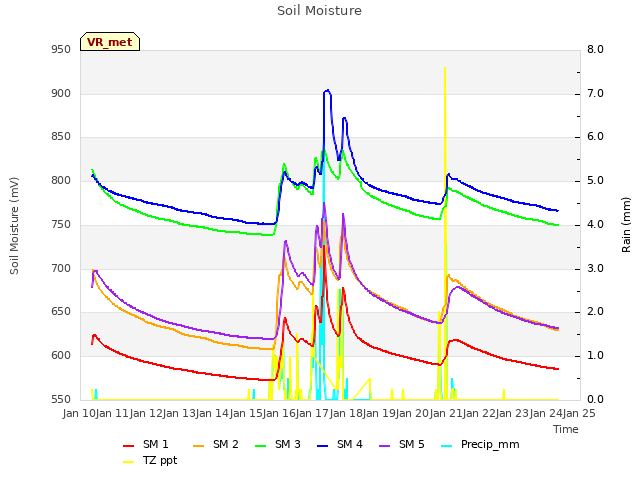Click the Jan 25 date tick label
640x480 pixels.
point(579,413)
